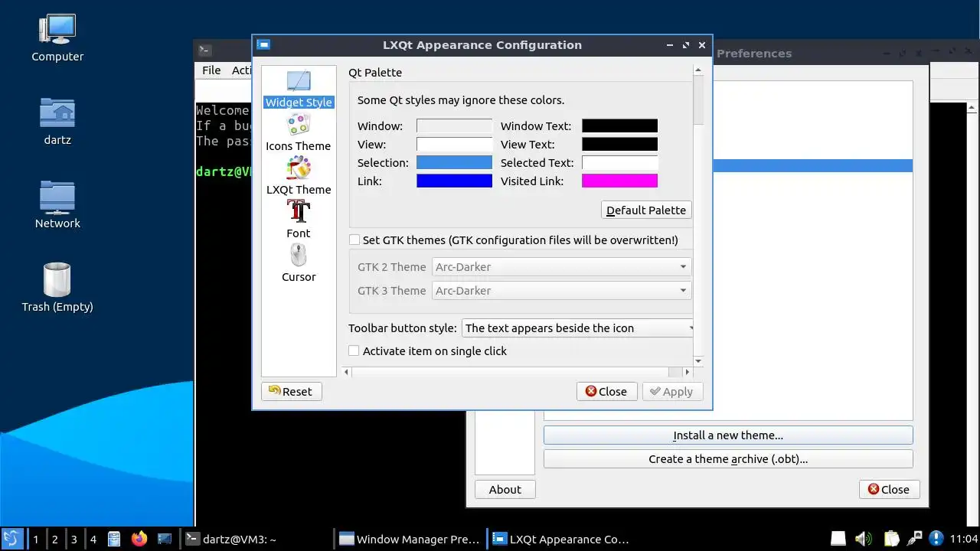Image resolution: width=980 pixels, height=551 pixels.
Task: Switch to virtual desktop 2
Action: click(55, 539)
